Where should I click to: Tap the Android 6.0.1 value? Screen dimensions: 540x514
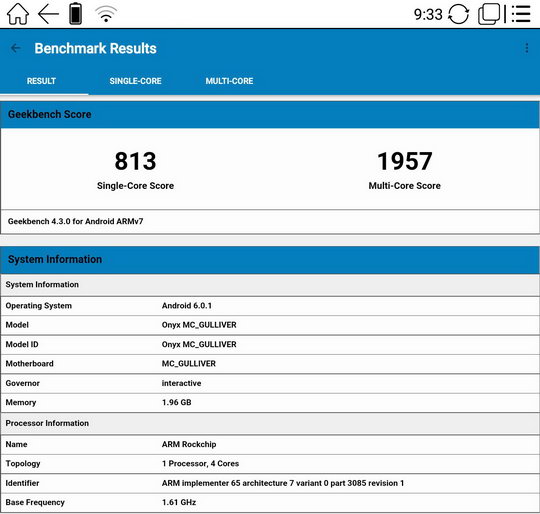pos(187,306)
